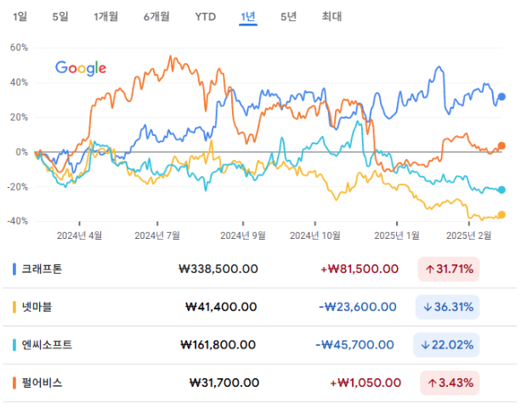Click the -40% y-axis label
The height and width of the screenshot is (414, 532).
pyautogui.click(x=18, y=221)
